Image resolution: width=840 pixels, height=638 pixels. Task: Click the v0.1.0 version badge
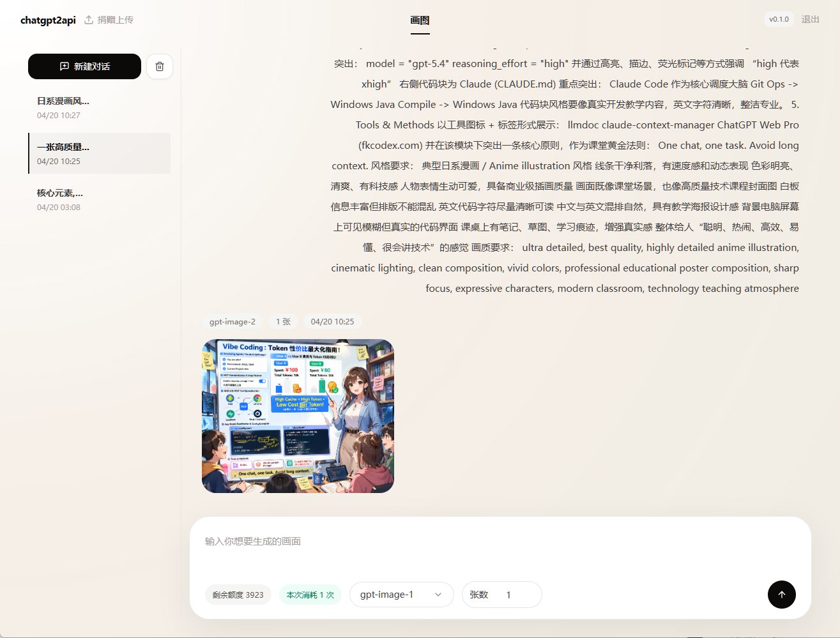(x=779, y=19)
